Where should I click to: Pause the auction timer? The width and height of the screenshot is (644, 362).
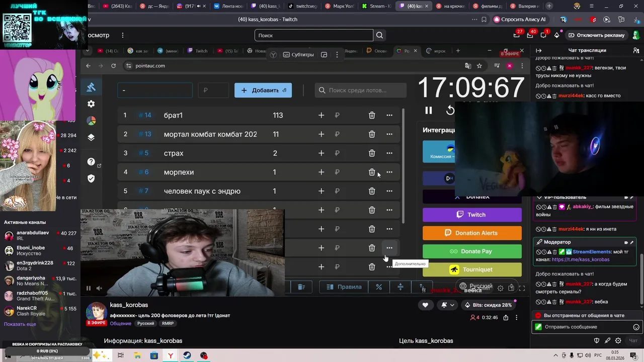pos(429,110)
